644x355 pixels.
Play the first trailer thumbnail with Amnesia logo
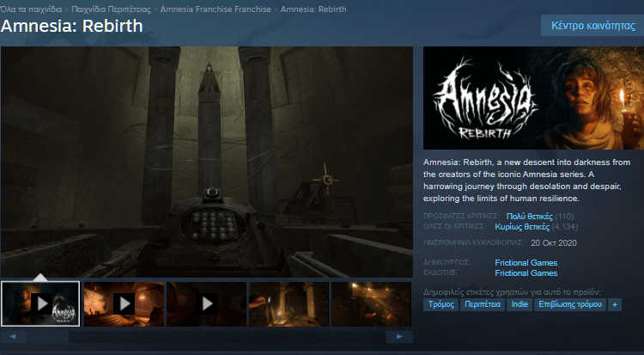[40, 304]
